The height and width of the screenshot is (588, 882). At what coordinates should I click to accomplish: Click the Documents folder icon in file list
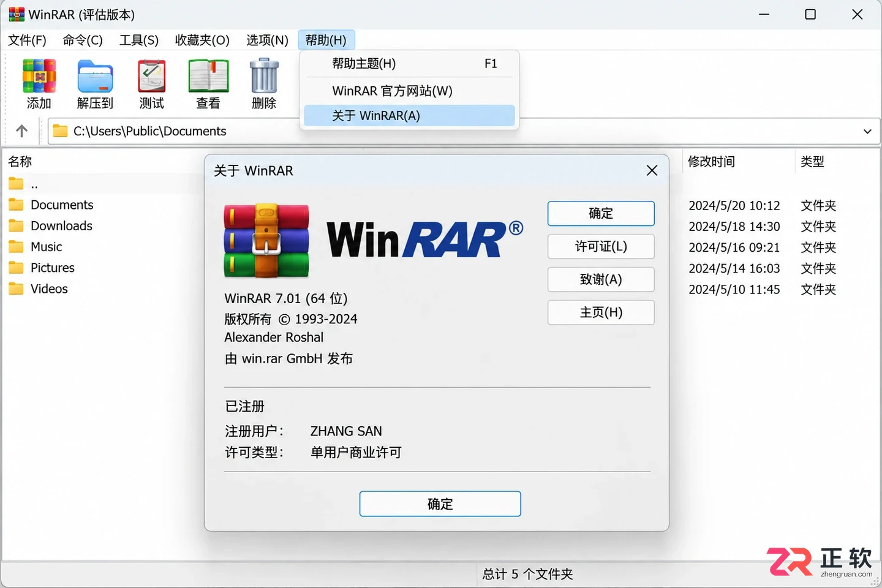[x=16, y=205]
